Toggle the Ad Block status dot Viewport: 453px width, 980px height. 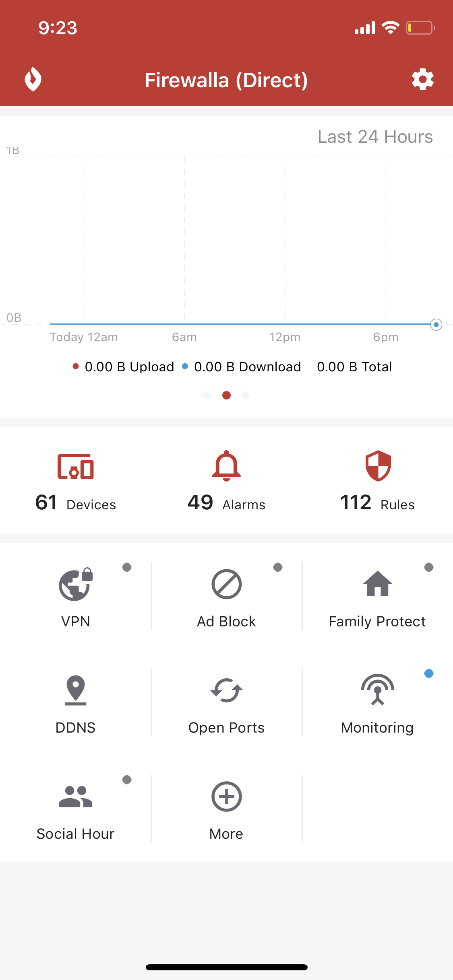click(x=278, y=567)
